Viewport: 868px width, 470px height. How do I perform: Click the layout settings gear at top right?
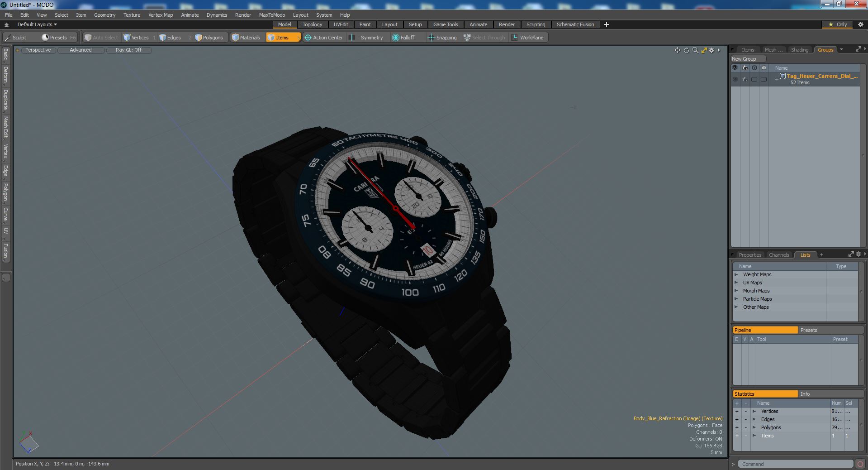[x=860, y=24]
